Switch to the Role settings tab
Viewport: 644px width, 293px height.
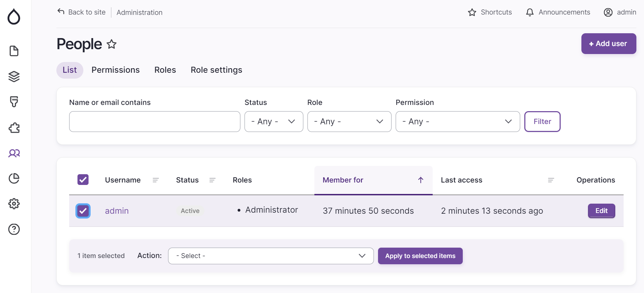click(x=216, y=70)
